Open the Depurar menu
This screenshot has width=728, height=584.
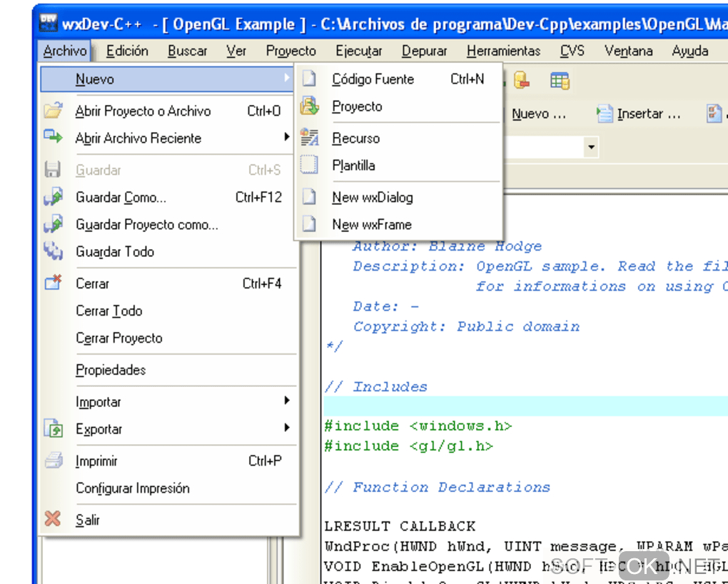tap(425, 51)
